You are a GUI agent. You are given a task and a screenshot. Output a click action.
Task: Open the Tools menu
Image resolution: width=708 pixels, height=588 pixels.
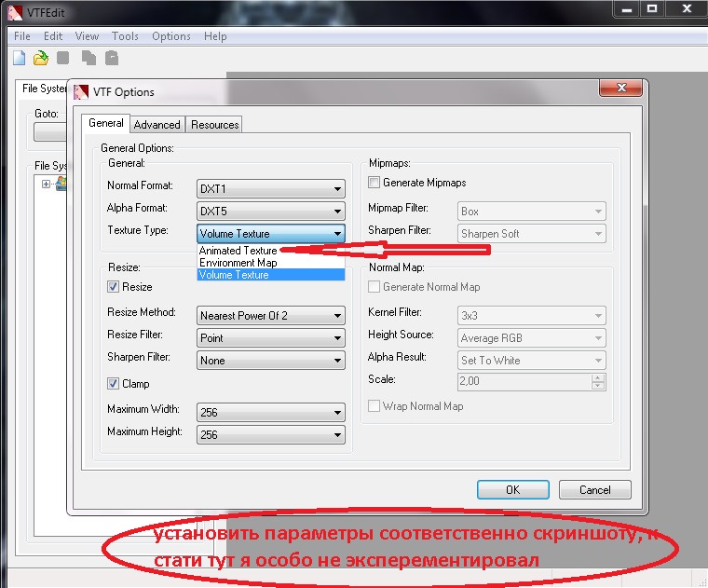pyautogui.click(x=125, y=36)
